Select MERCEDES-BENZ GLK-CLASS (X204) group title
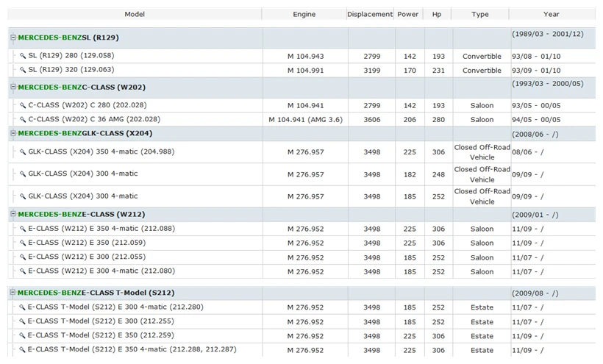 pyautogui.click(x=85, y=133)
